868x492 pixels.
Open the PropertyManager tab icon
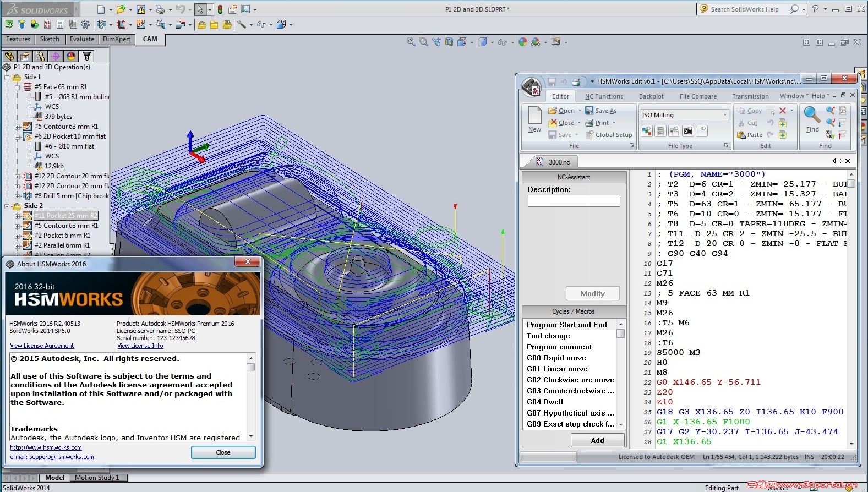point(25,56)
